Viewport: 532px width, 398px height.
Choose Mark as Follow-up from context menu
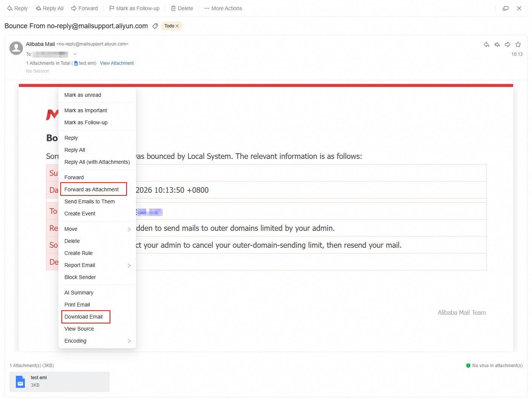pos(97,122)
